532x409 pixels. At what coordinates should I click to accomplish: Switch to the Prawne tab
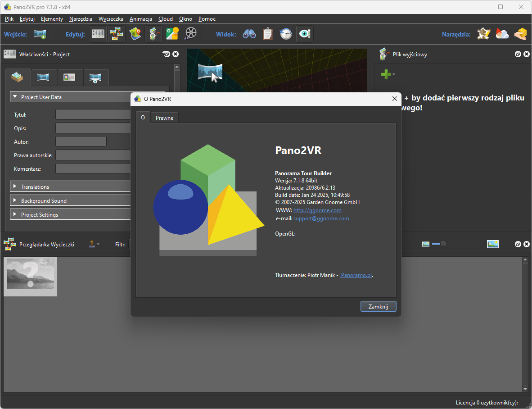click(165, 118)
